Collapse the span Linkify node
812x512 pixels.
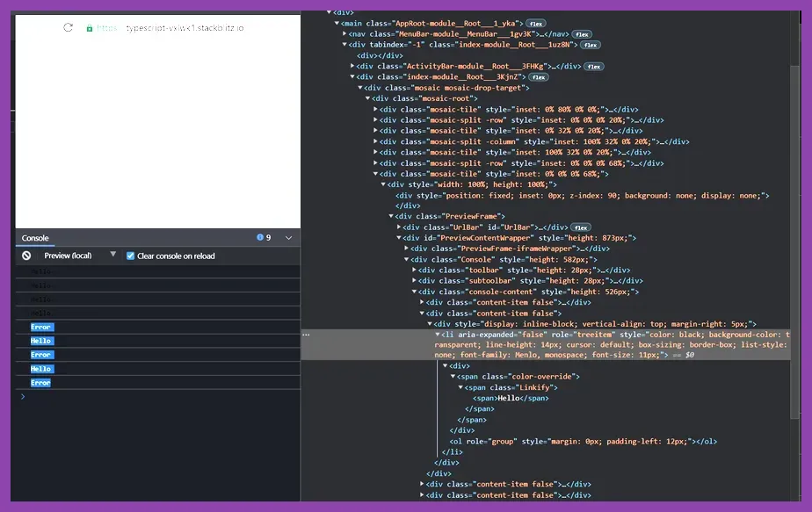[x=460, y=387]
